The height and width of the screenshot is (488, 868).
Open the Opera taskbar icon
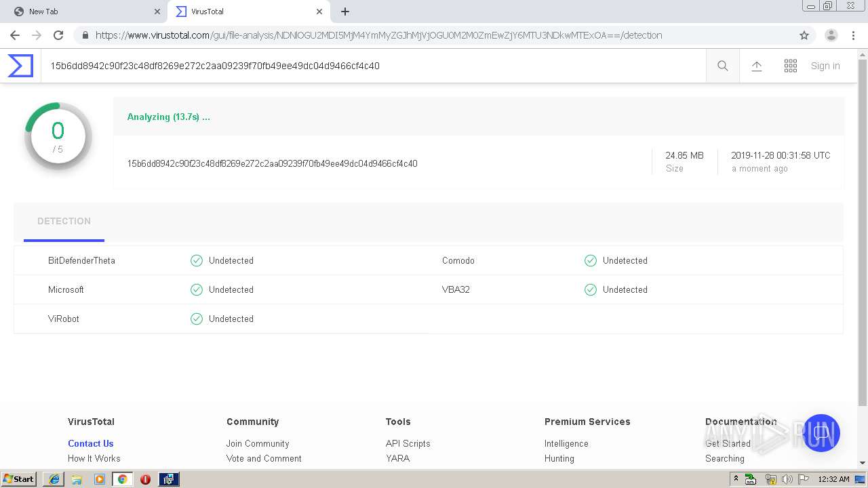[x=145, y=479]
